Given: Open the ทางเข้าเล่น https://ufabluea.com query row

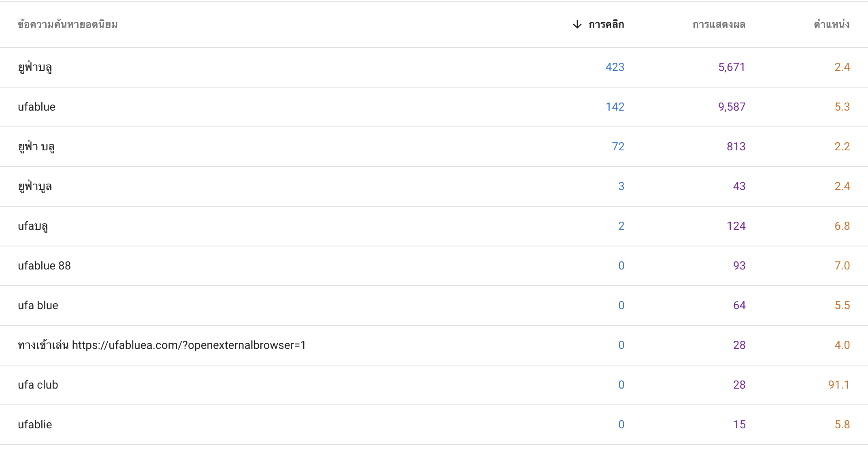Looking at the screenshot, I should pyautogui.click(x=434, y=345).
